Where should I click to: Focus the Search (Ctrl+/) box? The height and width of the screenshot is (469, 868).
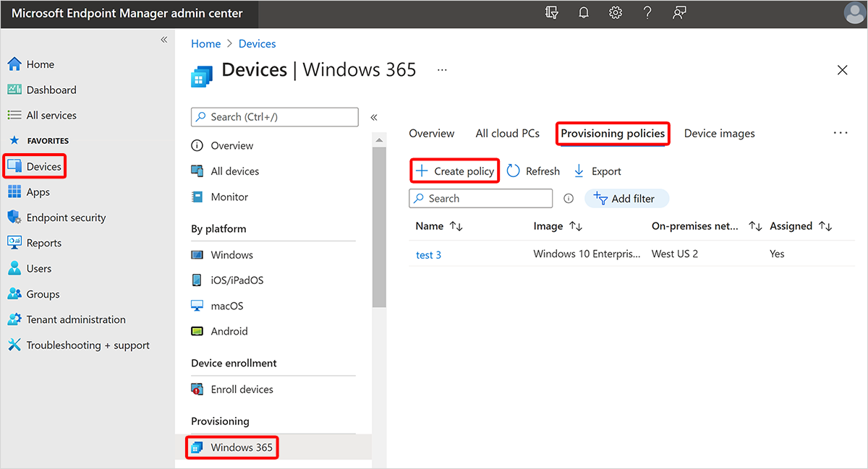pos(275,117)
